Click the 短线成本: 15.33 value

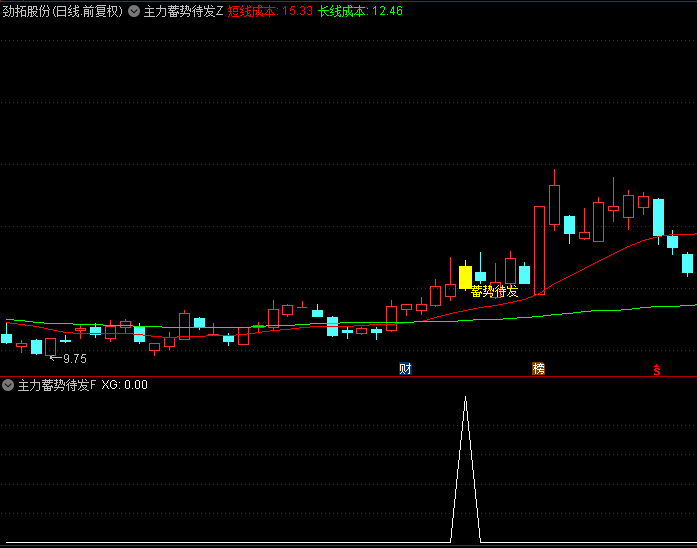click(x=270, y=11)
